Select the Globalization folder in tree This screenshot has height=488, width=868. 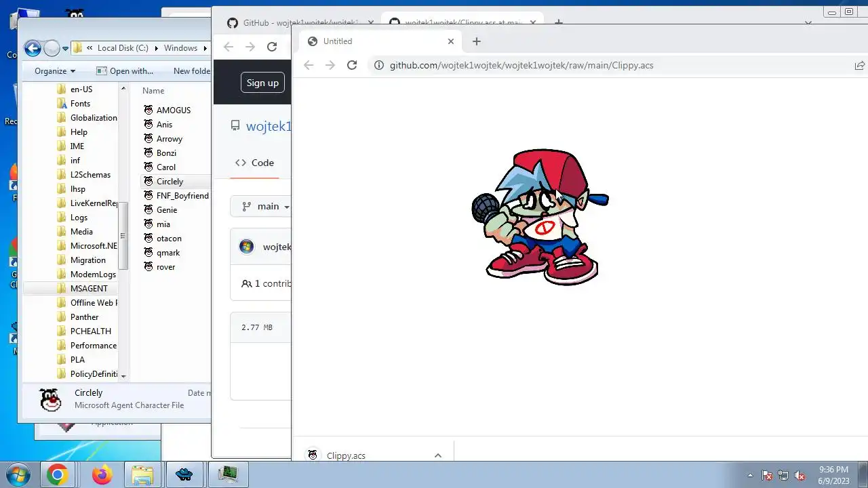coord(94,117)
